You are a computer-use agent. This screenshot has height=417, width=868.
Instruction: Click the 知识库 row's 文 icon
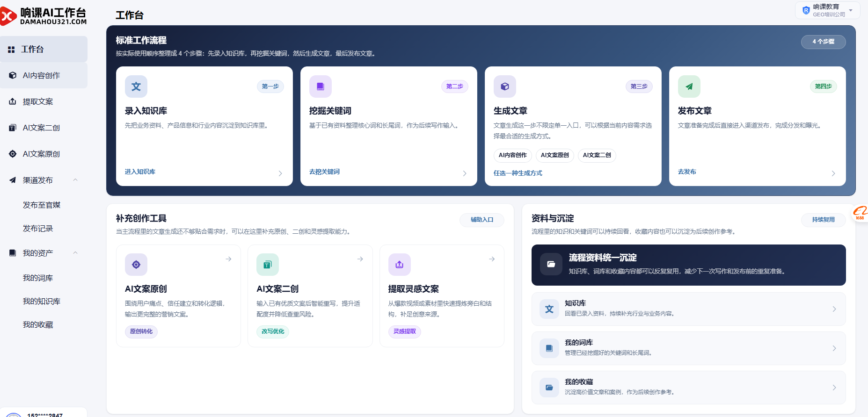(549, 309)
